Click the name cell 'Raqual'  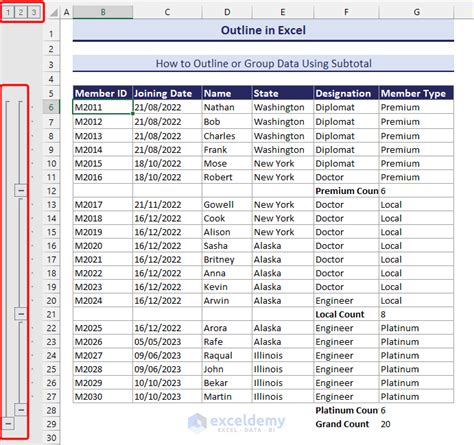point(227,355)
